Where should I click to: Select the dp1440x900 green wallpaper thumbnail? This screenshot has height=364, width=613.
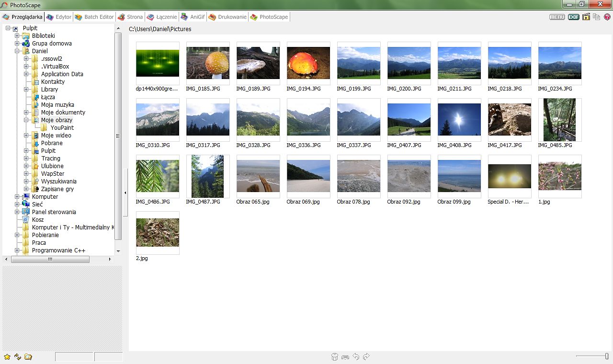(x=158, y=63)
